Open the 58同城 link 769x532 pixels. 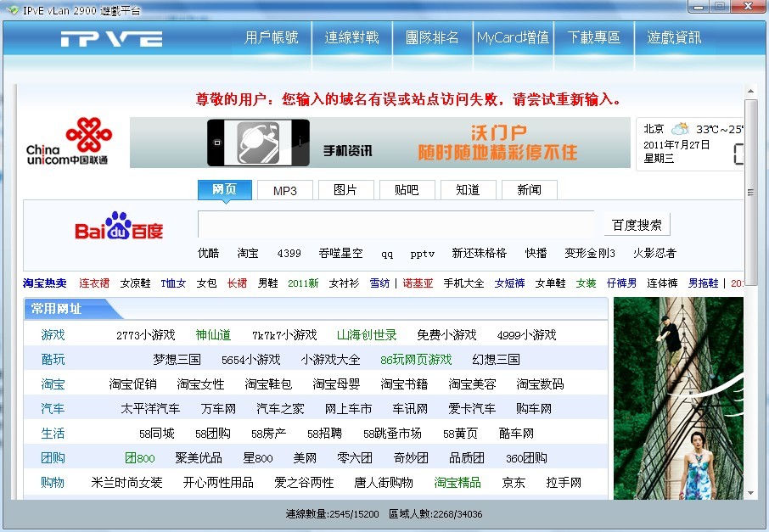[157, 434]
